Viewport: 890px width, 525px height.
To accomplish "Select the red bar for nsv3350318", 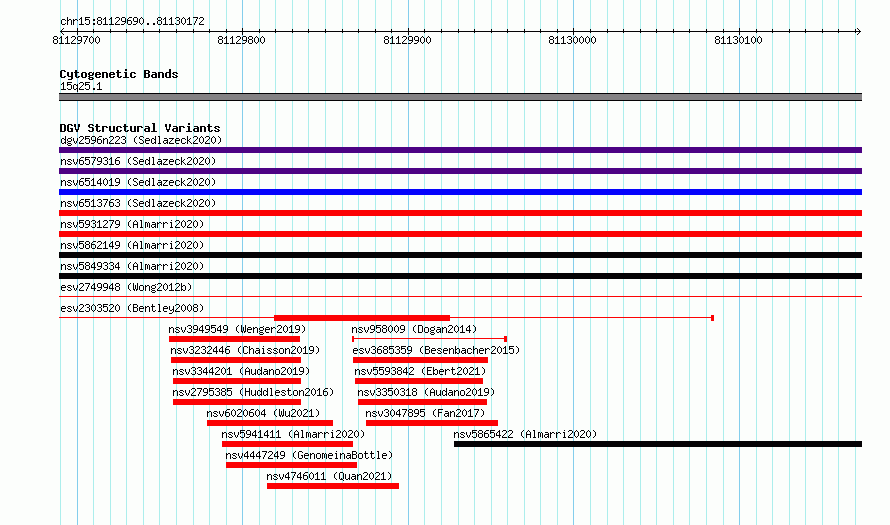I will click(423, 402).
